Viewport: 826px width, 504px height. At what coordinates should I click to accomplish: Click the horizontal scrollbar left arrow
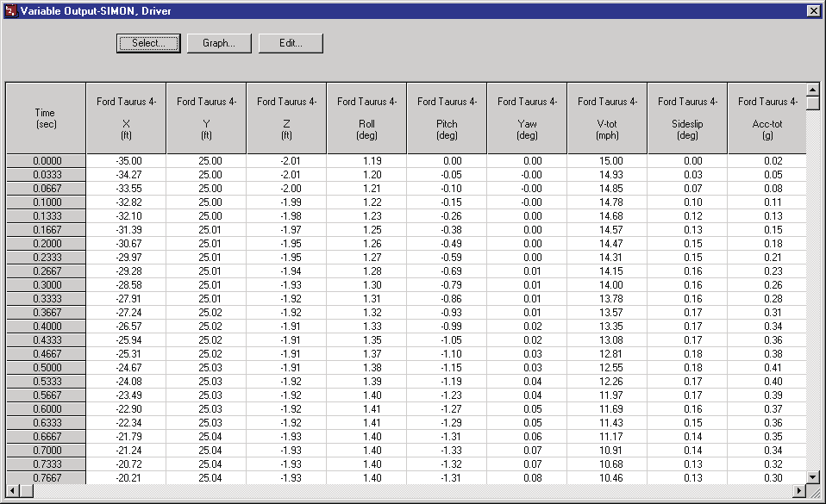tap(13, 491)
